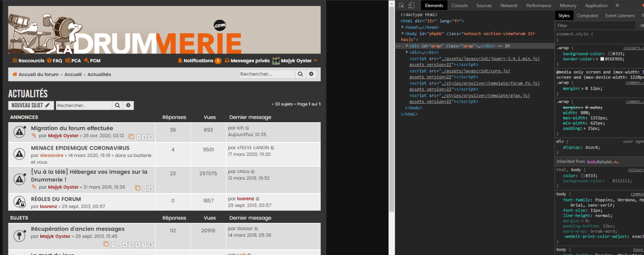Jump to last post by ich icon
This screenshot has width=644, height=255.
coord(247,128)
